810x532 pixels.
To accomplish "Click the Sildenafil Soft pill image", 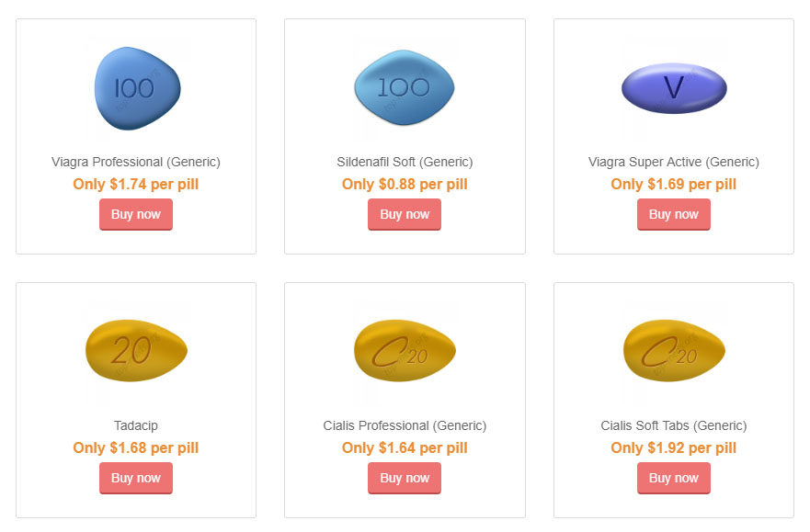I will pyautogui.click(x=405, y=88).
